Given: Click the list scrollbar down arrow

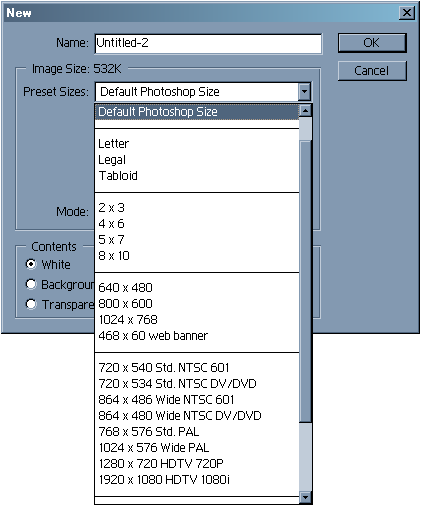Looking at the screenshot, I should 305,497.
